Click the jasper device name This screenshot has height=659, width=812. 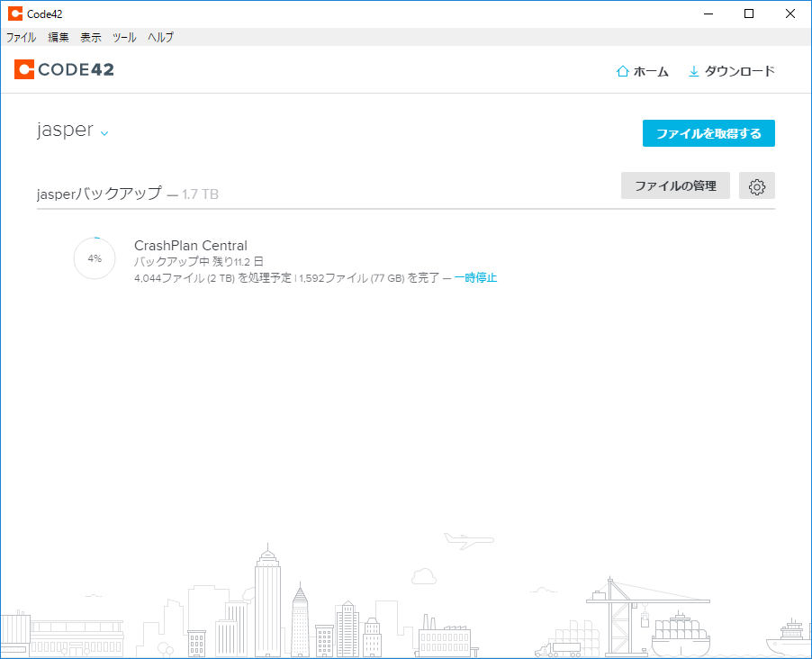[65, 130]
